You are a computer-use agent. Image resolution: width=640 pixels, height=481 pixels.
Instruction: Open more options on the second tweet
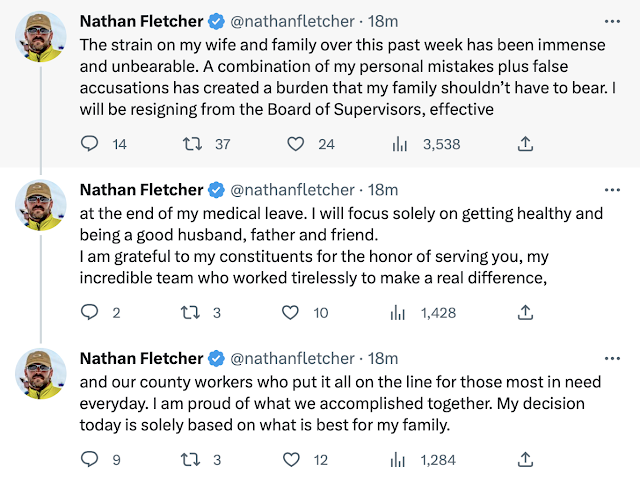point(611,190)
